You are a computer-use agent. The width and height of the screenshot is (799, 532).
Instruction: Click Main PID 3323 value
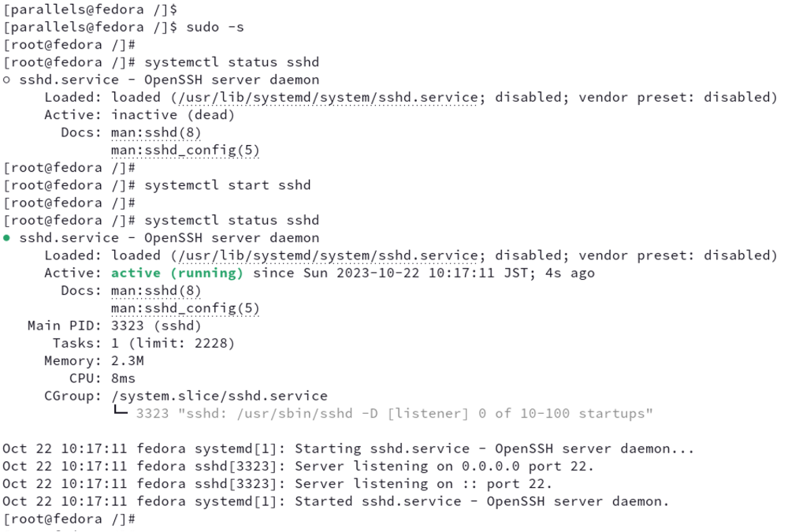[x=156, y=326]
